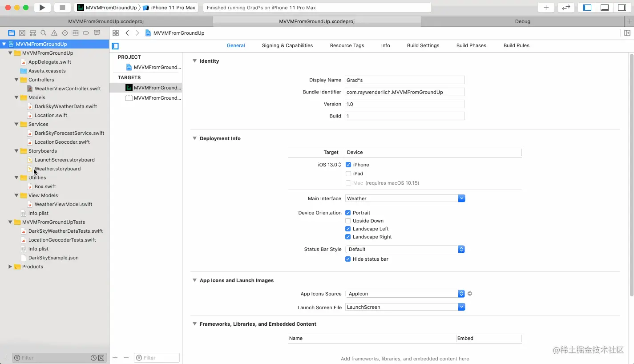
Task: Toggle the Hide status bar checkbox
Action: 348,259
